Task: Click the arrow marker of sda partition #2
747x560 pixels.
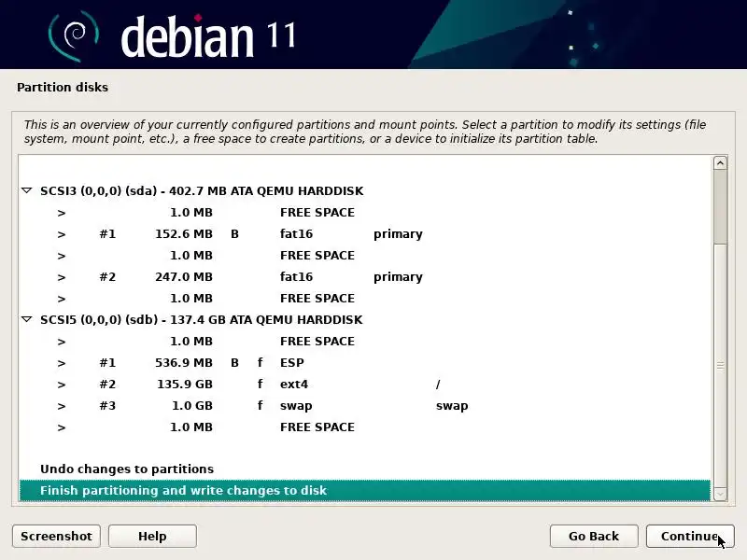Action: tap(62, 277)
